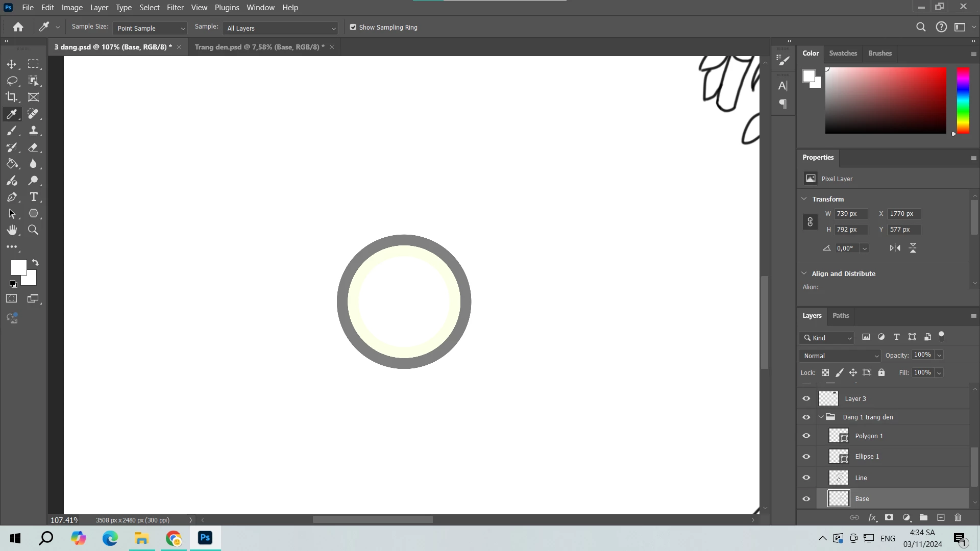980x551 pixels.
Task: Switch to Trang den.psd document tab
Action: coord(259,47)
